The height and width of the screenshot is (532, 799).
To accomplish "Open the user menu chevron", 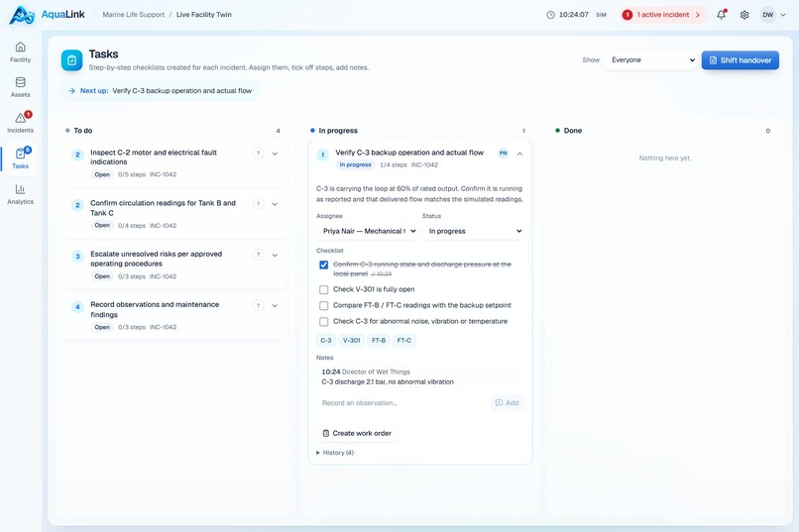I will pyautogui.click(x=783, y=15).
